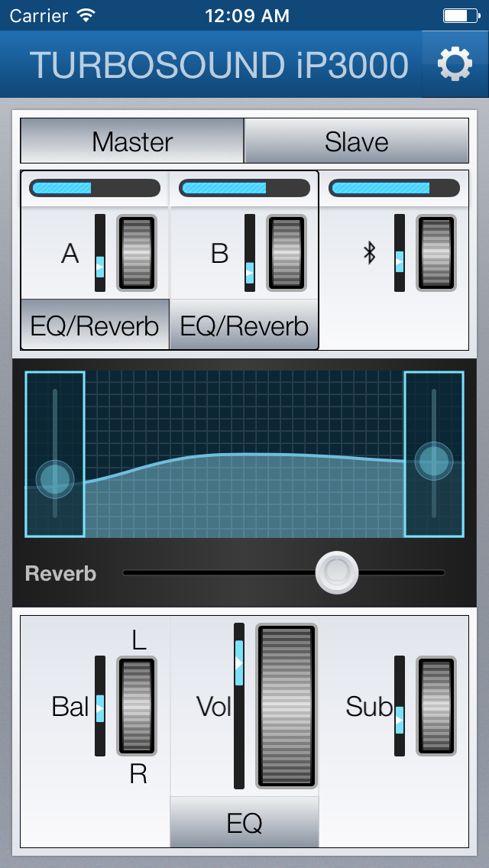Click the right EQ high-frequency handle
Screen dimensions: 489x868
point(434,461)
